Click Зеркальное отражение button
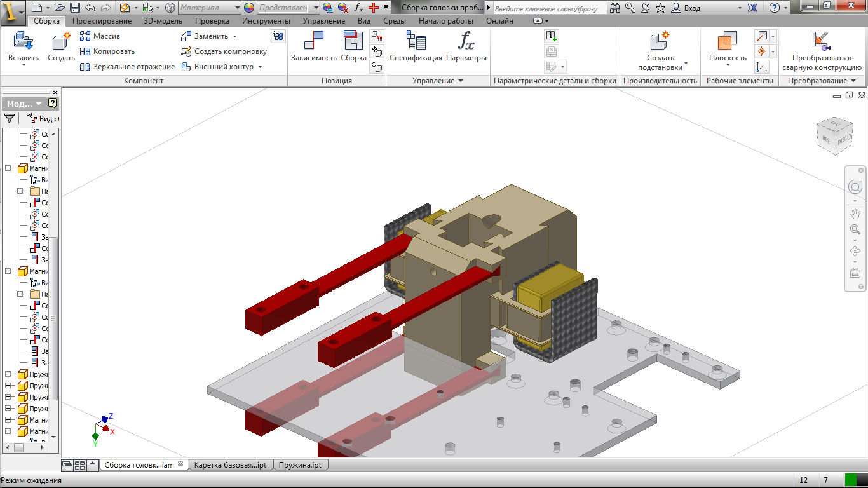The height and width of the screenshot is (488, 868). (127, 67)
